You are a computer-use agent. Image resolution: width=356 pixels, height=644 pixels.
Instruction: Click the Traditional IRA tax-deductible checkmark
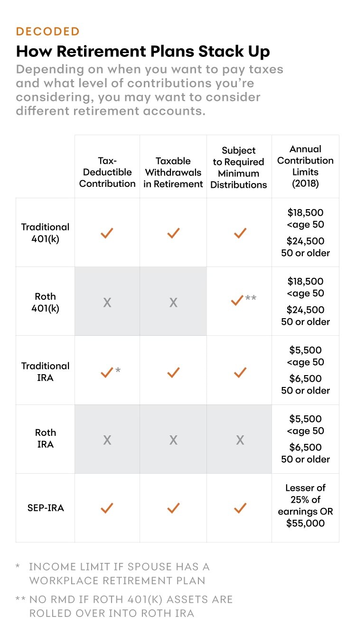(x=107, y=373)
